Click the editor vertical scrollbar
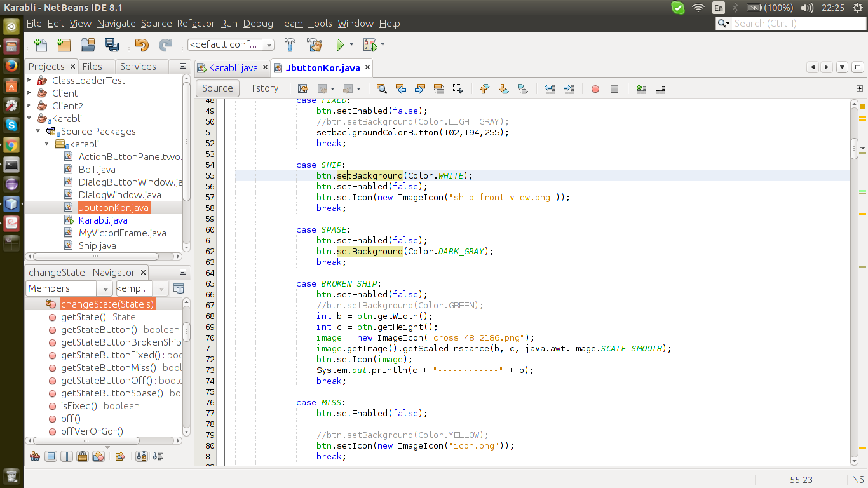This screenshot has width=868, height=488. pyautogui.click(x=854, y=283)
